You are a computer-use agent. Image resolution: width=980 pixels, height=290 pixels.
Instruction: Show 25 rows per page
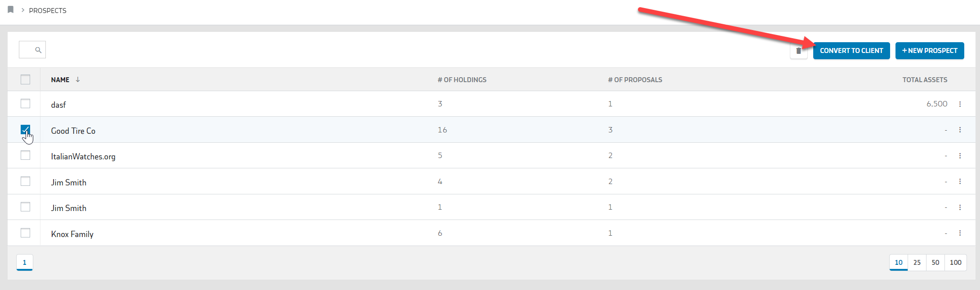coord(917,263)
